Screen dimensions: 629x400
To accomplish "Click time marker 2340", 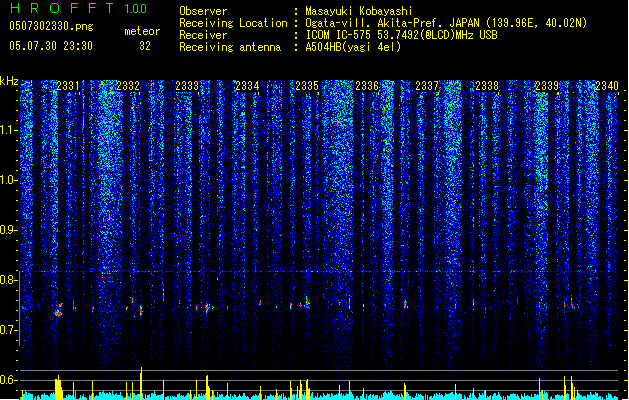I will 607,86.
